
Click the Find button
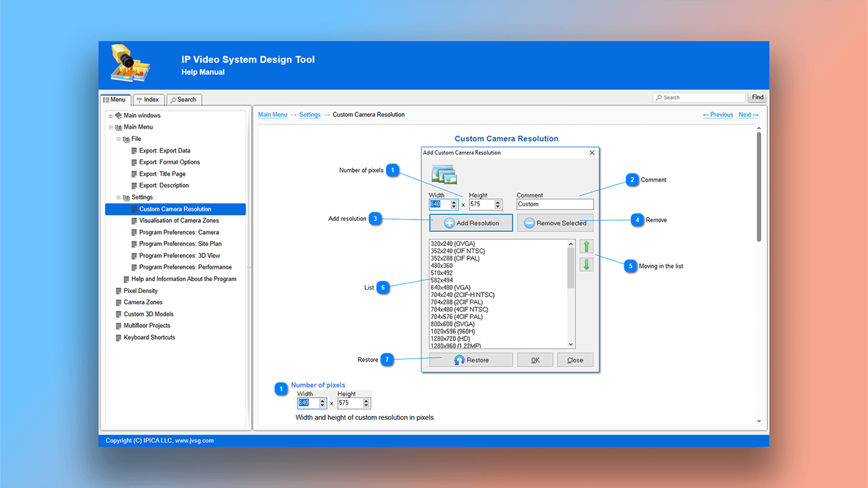tap(756, 96)
